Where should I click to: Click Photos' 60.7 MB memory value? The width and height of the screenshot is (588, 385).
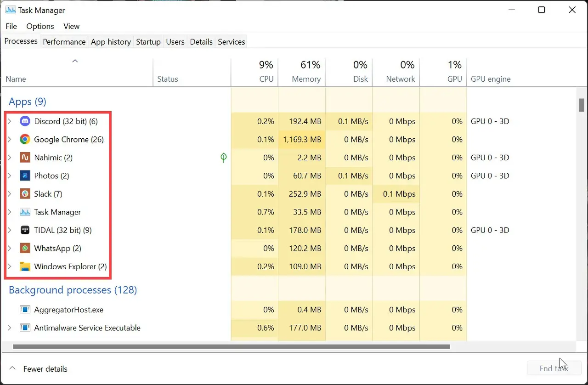307,176
